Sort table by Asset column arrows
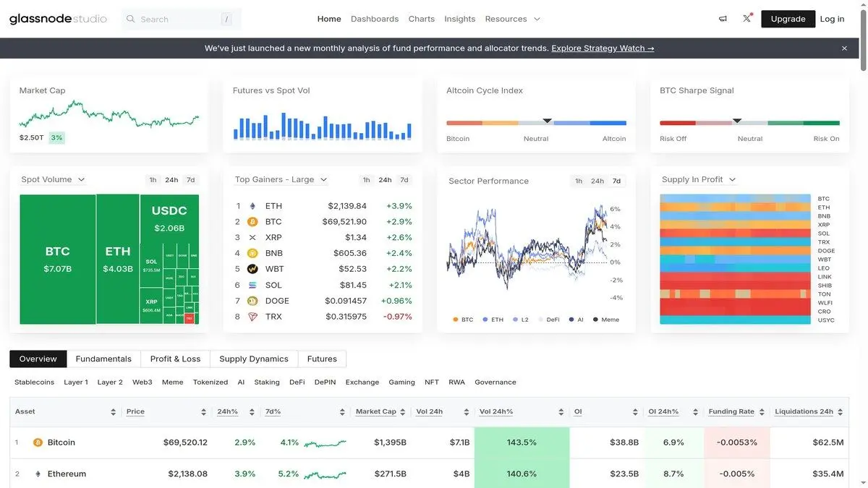868x488 pixels. 113,412
